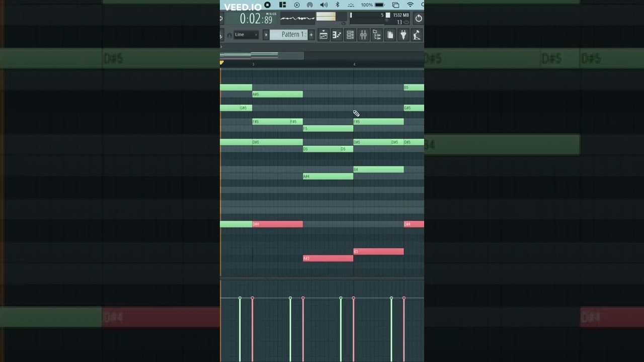Add a new pattern with plus button
The width and height of the screenshot is (644, 362).
(x=311, y=35)
